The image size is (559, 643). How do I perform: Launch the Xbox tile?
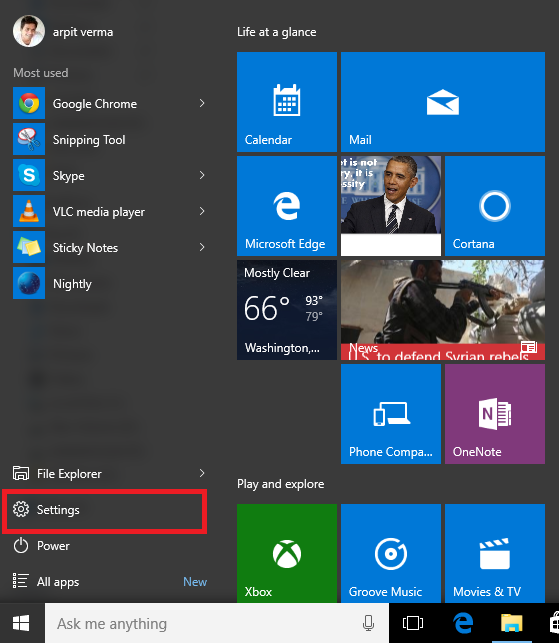click(287, 553)
